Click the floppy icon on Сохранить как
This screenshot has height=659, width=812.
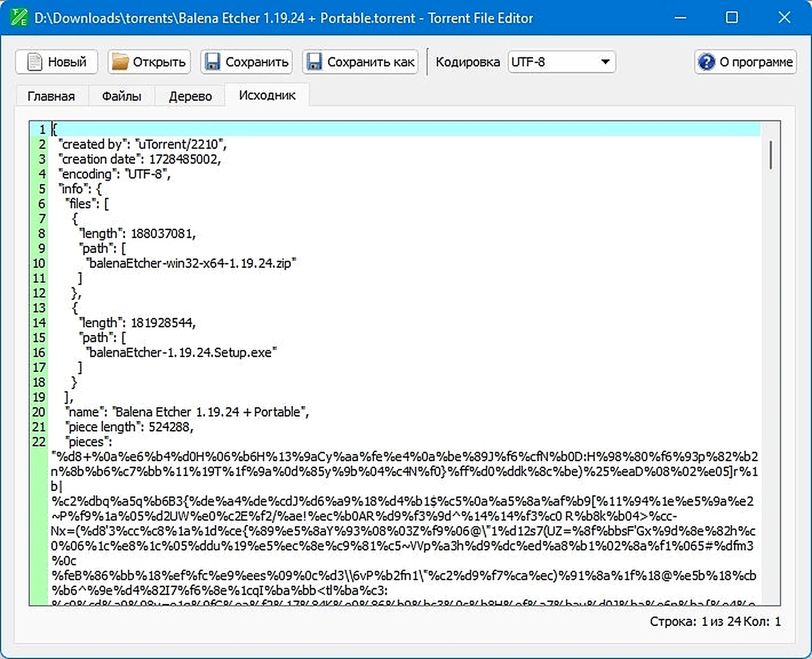314,62
